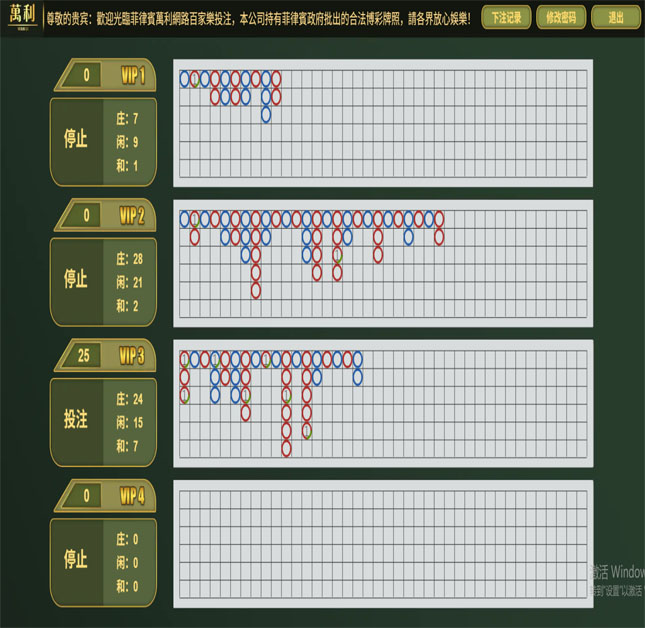Click the welcome announcement text in header
This screenshot has height=628, width=645.
tap(258, 18)
